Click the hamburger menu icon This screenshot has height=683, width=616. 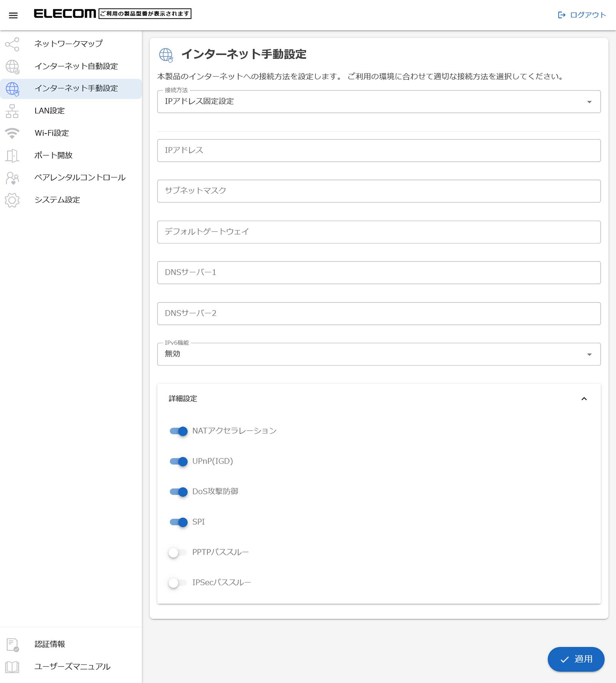(13, 15)
